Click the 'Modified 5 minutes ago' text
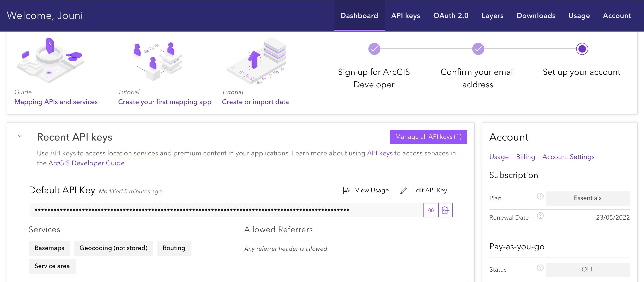This screenshot has width=644, height=282. tap(130, 192)
